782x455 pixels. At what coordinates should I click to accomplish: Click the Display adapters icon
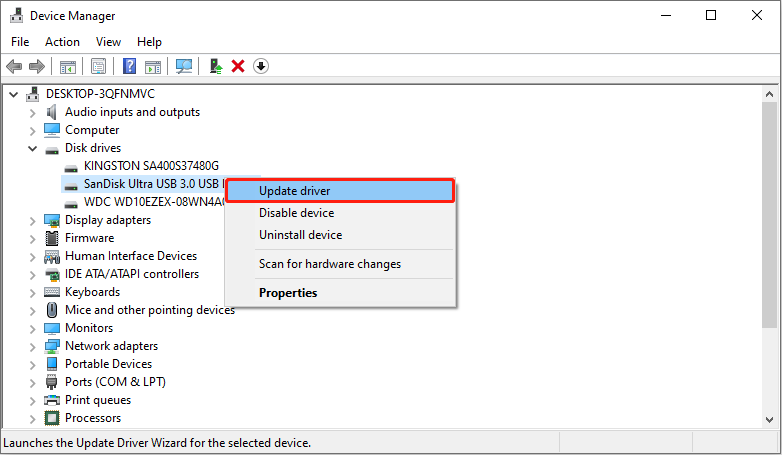52,220
